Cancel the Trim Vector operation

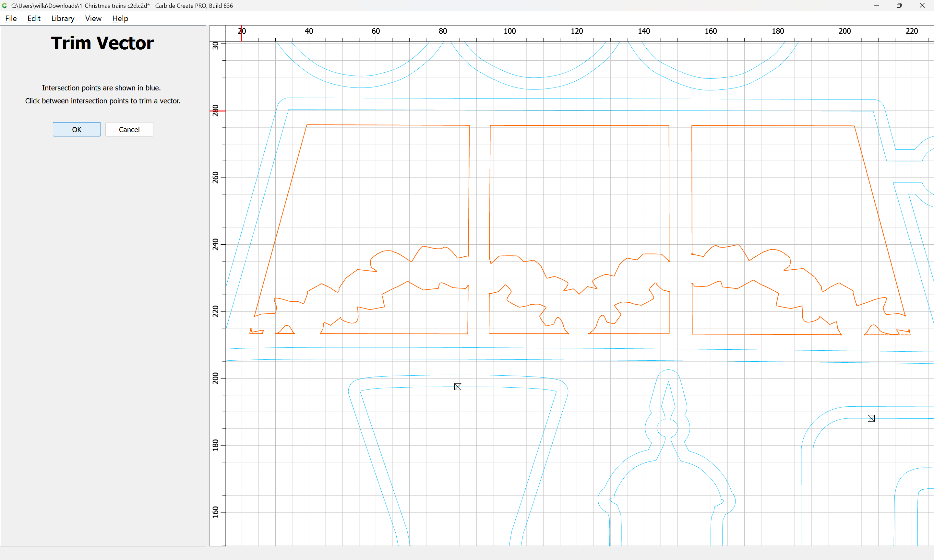[x=129, y=129]
